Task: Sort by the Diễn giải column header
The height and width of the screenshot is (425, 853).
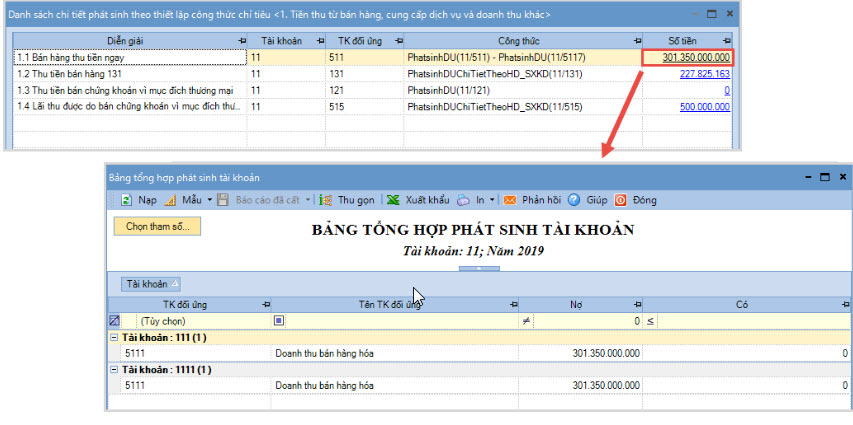Action: 126,41
